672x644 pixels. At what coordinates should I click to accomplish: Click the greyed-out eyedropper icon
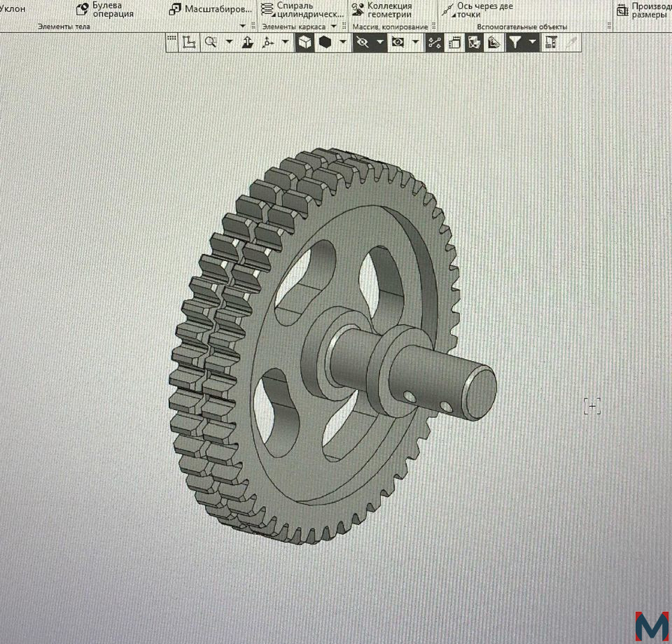[571, 43]
